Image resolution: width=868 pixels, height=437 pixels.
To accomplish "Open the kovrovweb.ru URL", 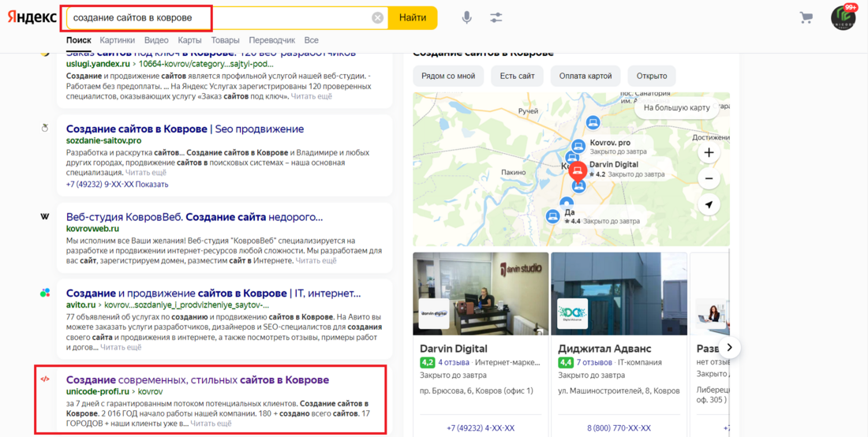I will click(x=92, y=229).
